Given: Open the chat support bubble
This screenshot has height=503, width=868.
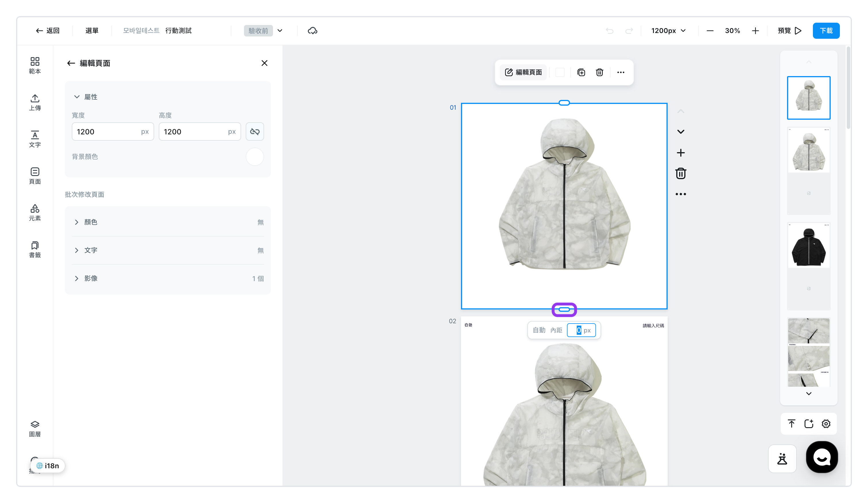Looking at the screenshot, I should (822, 457).
